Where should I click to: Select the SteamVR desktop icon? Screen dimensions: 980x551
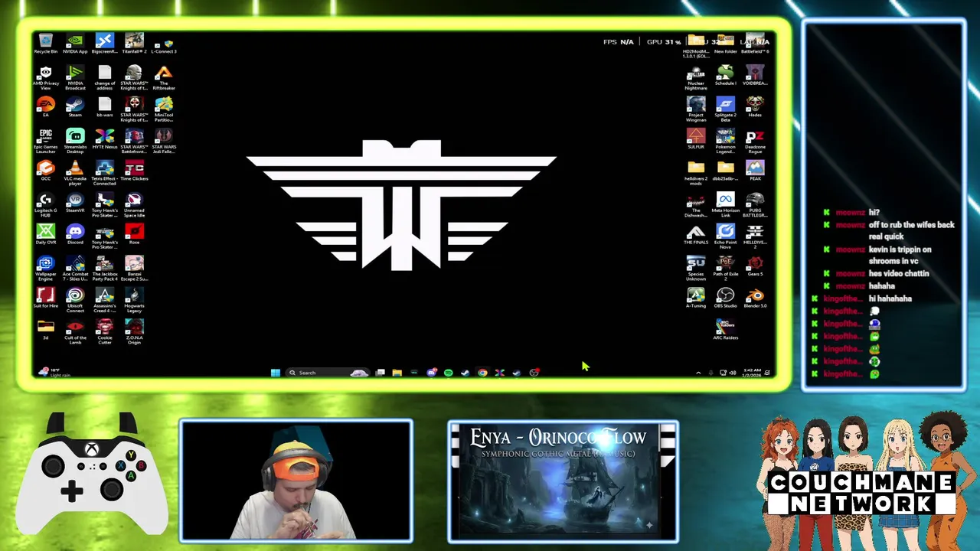(x=75, y=203)
